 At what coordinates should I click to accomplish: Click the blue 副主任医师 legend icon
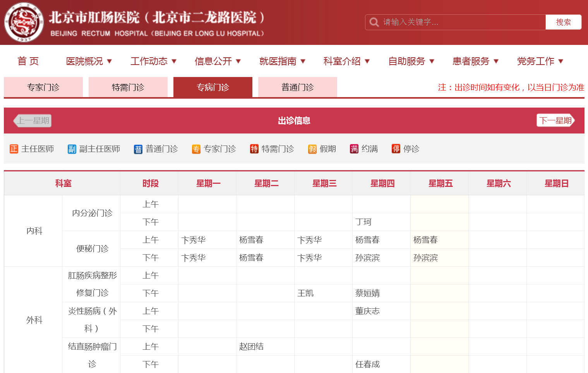point(72,149)
